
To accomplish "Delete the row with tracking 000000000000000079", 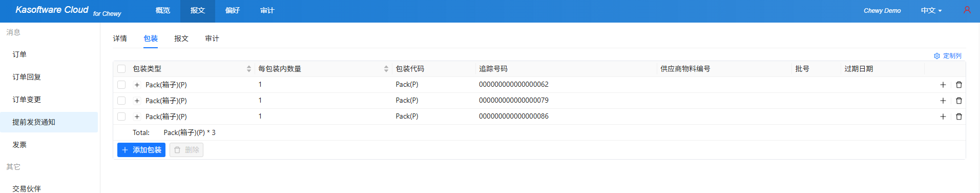I will click(x=959, y=101).
